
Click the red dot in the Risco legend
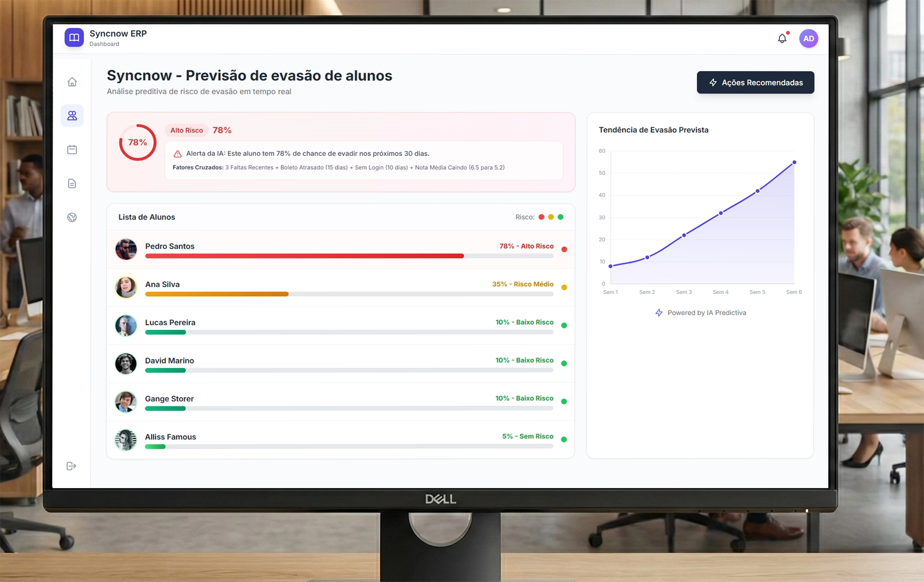click(x=541, y=217)
